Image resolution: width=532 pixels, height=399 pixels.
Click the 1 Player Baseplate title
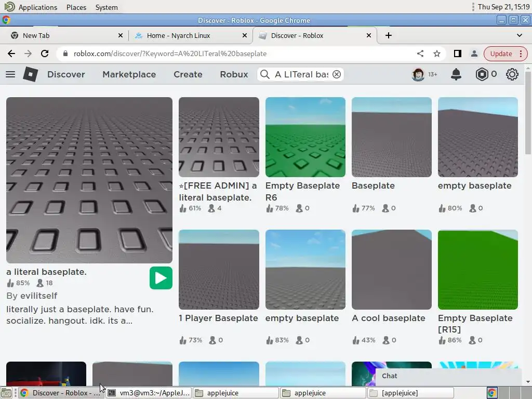pyautogui.click(x=219, y=318)
